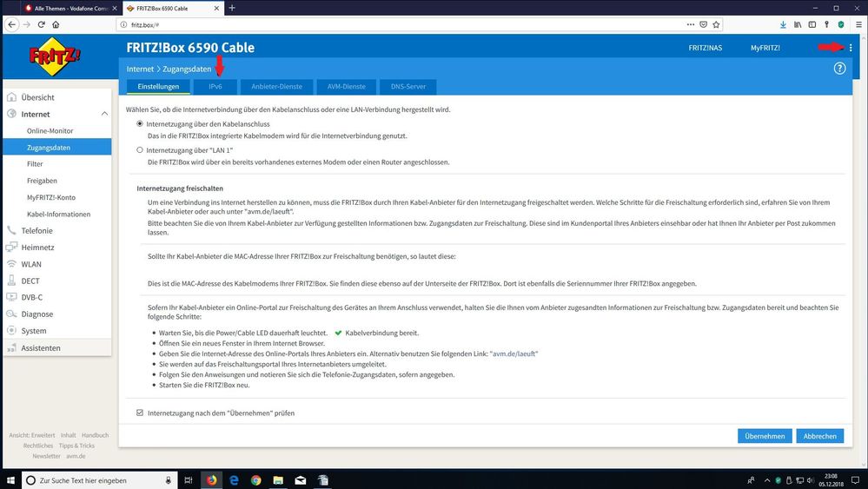Follow the avm.de/laeuft link

pos(515,354)
